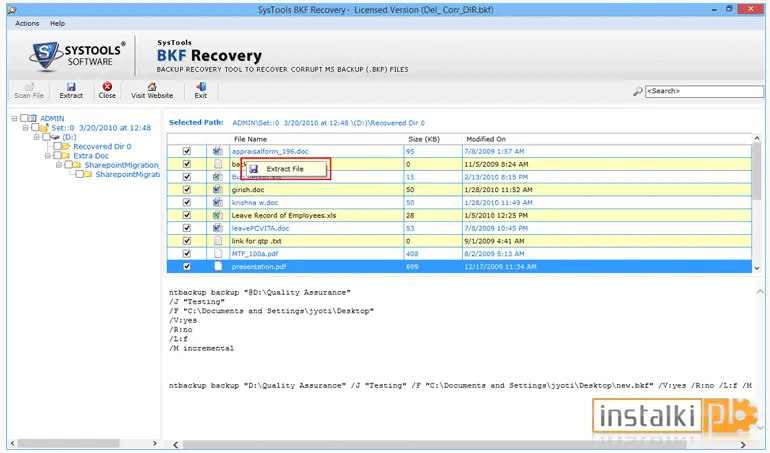Click the search magnifier icon
Image resolution: width=770 pixels, height=453 pixels.
point(637,91)
